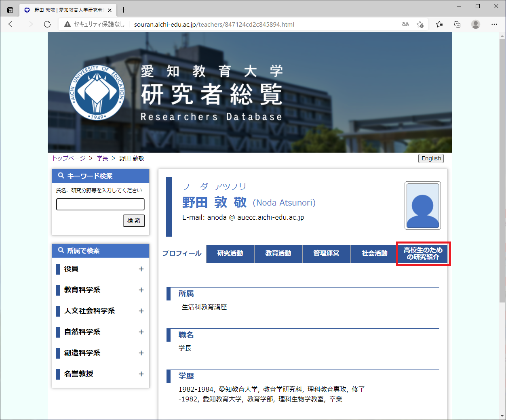The image size is (506, 420).
Task: Maximize the browser window
Action: coord(478,6)
